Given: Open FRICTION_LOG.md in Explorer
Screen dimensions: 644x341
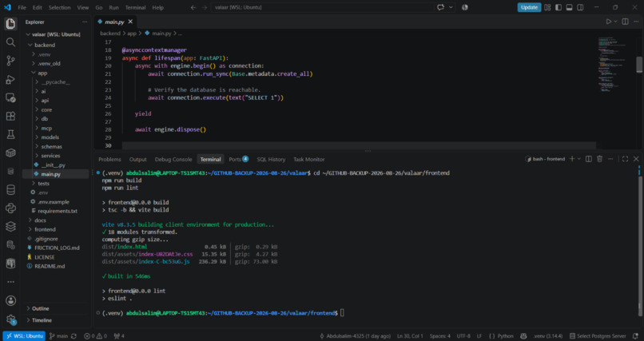Looking at the screenshot, I should (x=57, y=248).
